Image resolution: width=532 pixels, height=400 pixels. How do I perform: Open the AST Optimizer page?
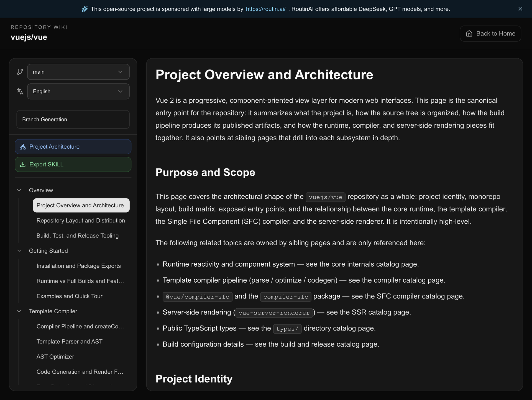55,357
